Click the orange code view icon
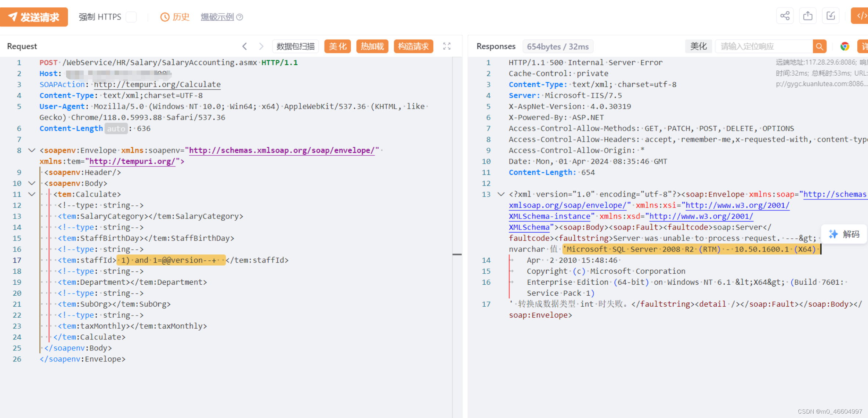 [x=860, y=16]
